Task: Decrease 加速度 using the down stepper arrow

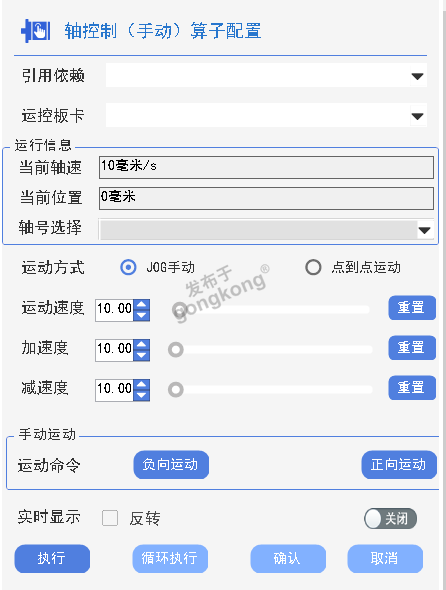Action: [142, 355]
